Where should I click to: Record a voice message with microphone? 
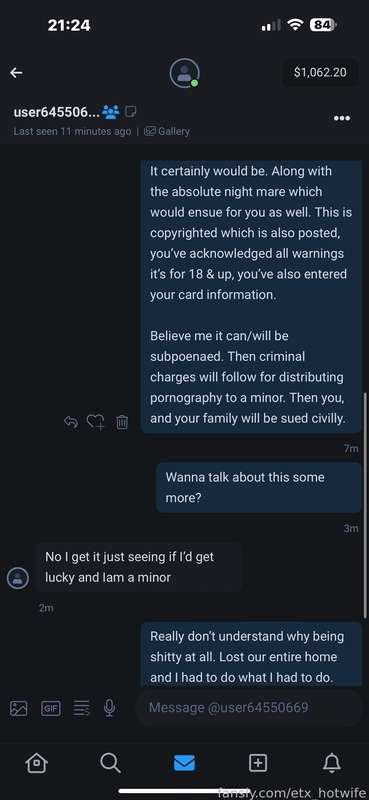(109, 708)
